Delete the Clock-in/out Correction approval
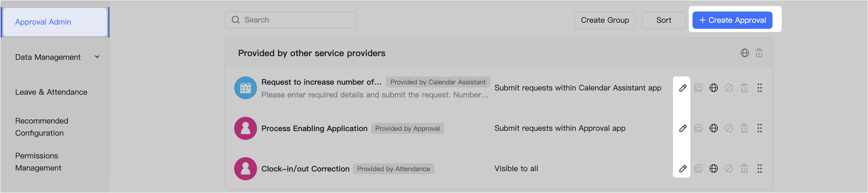 click(x=744, y=168)
